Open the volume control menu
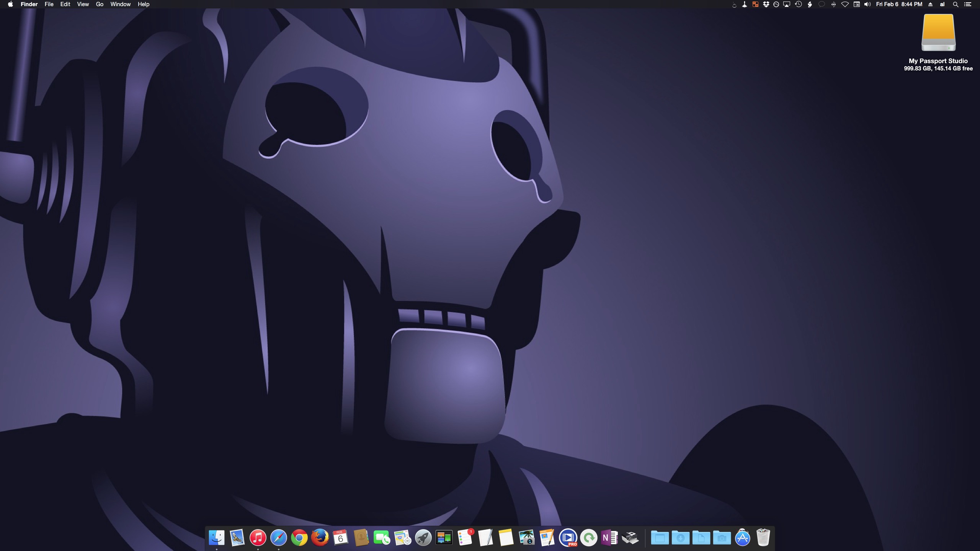This screenshot has width=980, height=551. tap(867, 4)
